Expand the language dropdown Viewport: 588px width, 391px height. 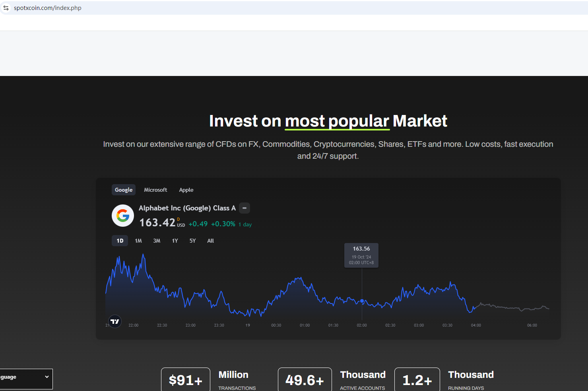tap(26, 377)
